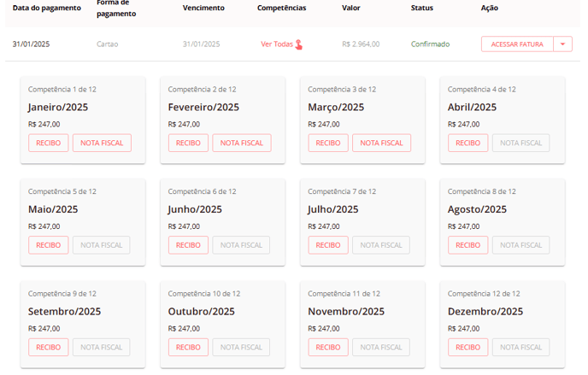The height and width of the screenshot is (375, 588).
Task: Open Nota Fiscal for Março/2025
Action: (x=381, y=143)
